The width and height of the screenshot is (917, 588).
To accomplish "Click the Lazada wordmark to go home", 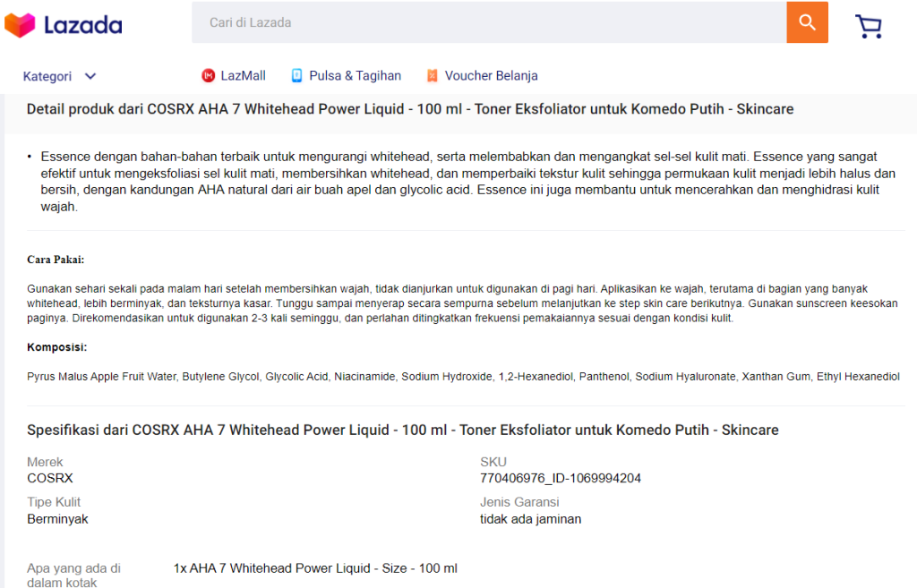I will pyautogui.click(x=83, y=25).
